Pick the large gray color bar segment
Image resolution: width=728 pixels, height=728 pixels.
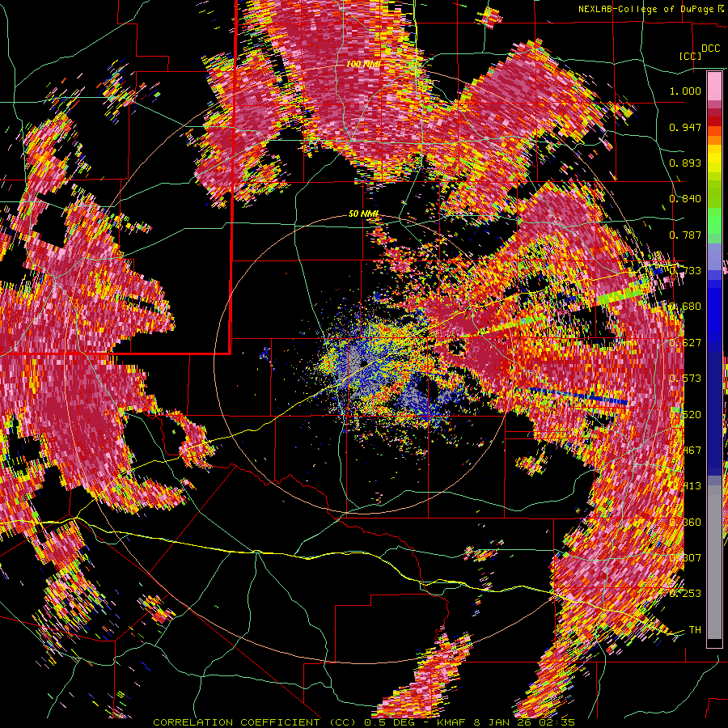(714, 562)
